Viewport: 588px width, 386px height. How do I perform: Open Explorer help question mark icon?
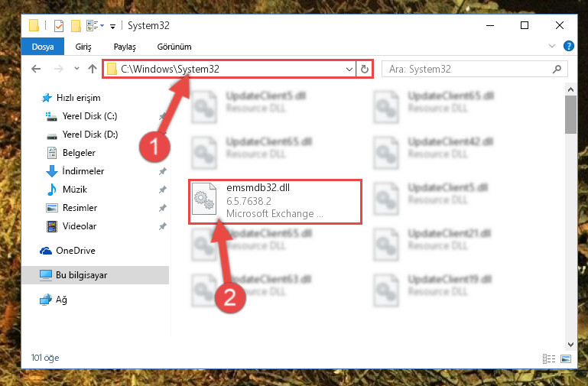click(x=568, y=46)
